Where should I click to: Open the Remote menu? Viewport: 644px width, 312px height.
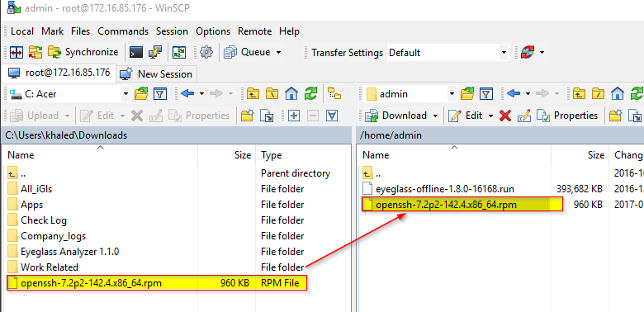[x=254, y=31]
